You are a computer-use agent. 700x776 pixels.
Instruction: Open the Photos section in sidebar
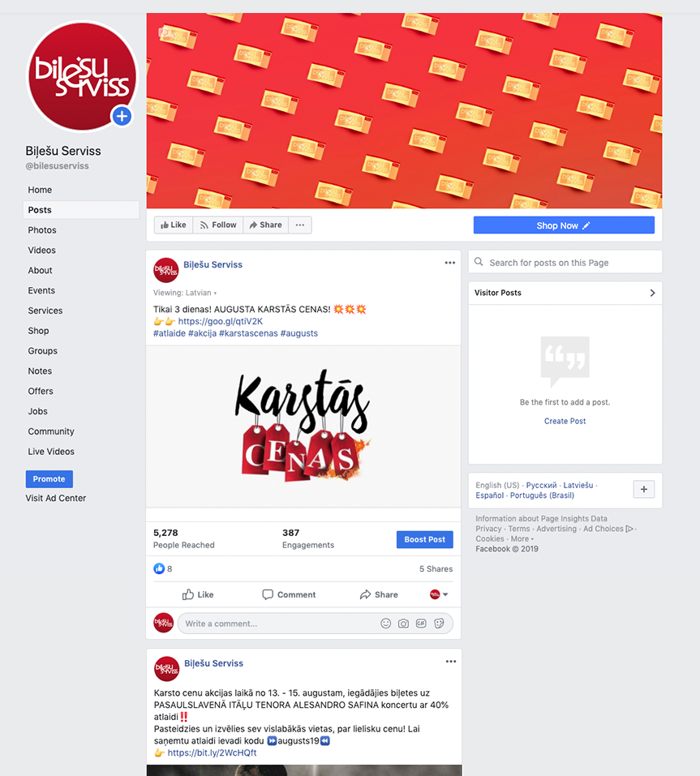pyautogui.click(x=42, y=230)
